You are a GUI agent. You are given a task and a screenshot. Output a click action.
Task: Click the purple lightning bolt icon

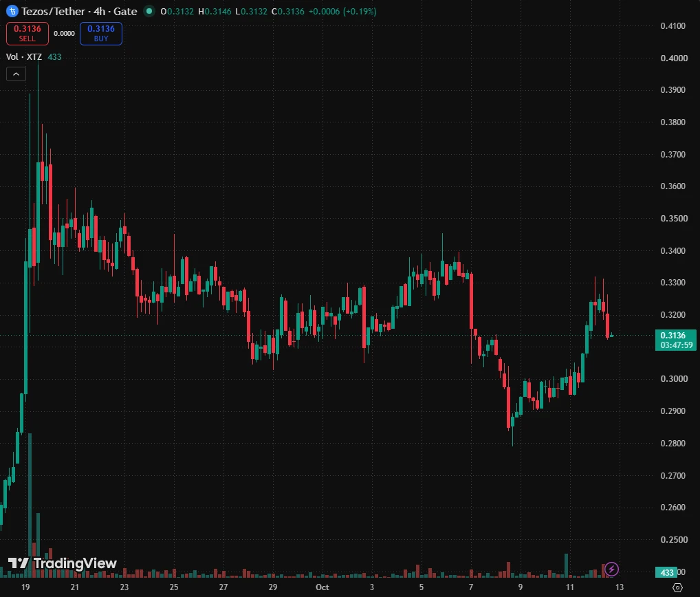point(611,569)
